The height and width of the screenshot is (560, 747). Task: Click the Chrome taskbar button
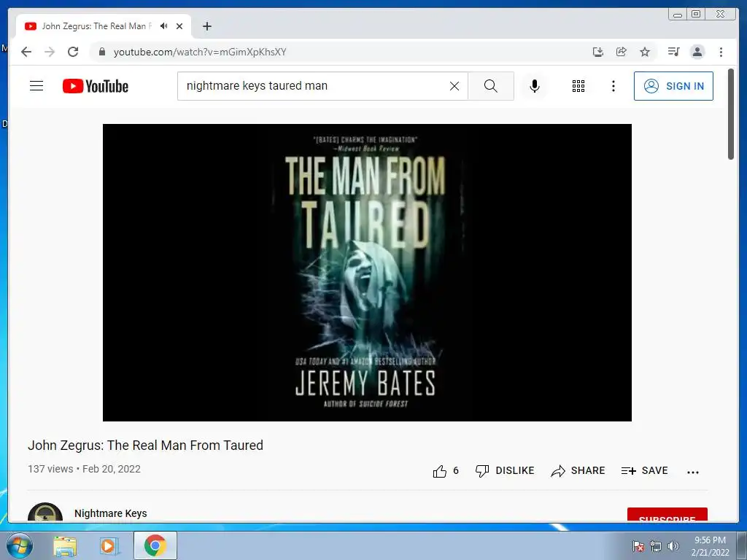point(155,545)
